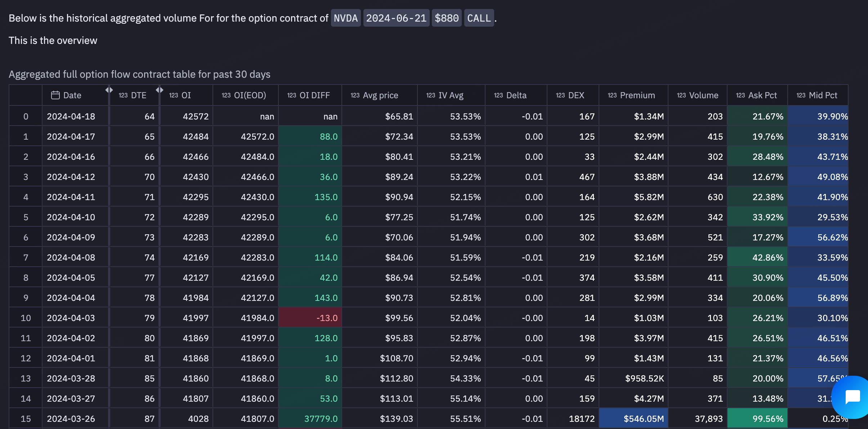Sort by the DEX column header
The height and width of the screenshot is (429, 868).
pos(573,95)
